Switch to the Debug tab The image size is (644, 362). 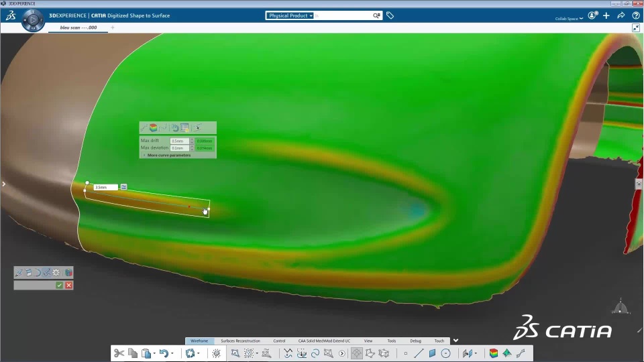415,341
